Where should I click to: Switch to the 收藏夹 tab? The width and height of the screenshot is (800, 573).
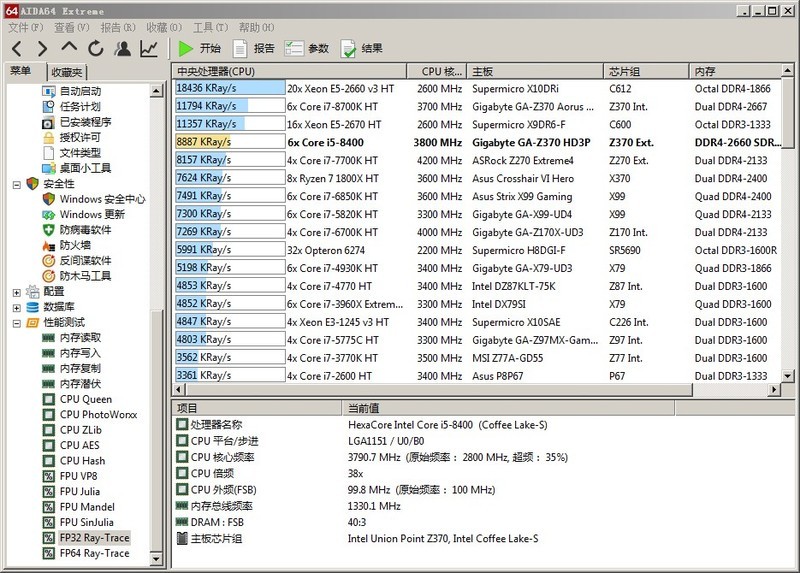[66, 72]
